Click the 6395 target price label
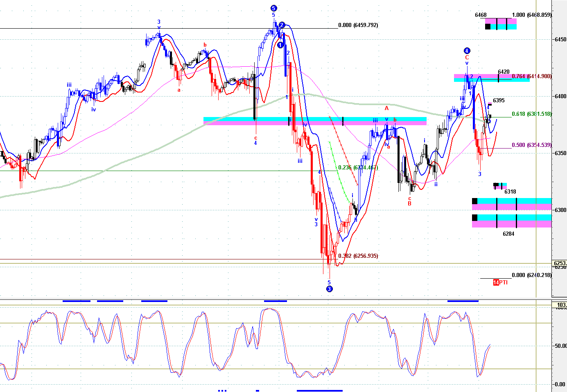567x392 pixels. (499, 100)
